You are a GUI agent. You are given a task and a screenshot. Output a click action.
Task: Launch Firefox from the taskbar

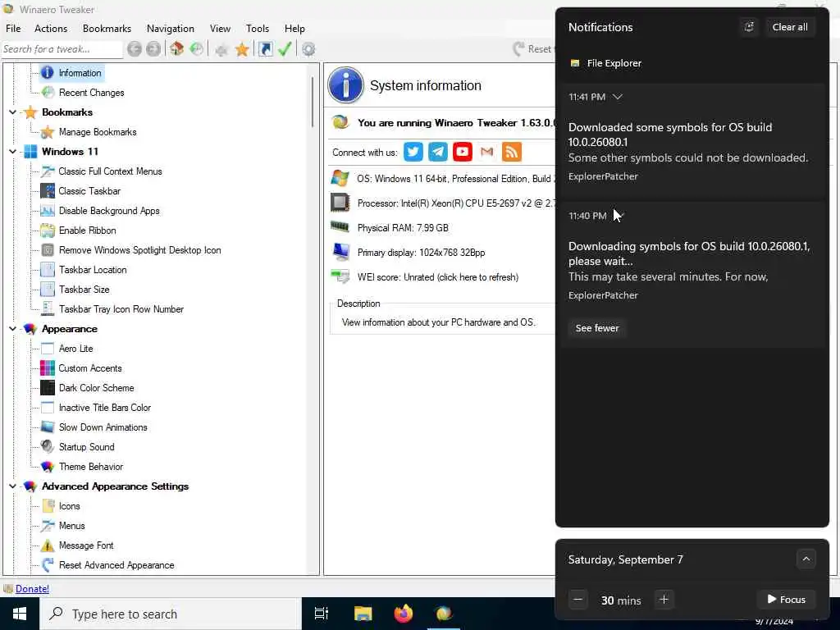[404, 614]
